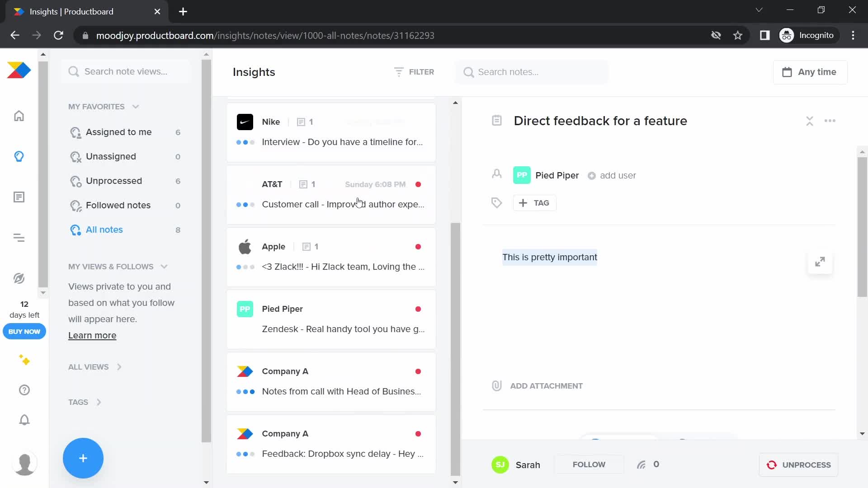Click the blue plus add note button
868x488 pixels.
click(83, 458)
